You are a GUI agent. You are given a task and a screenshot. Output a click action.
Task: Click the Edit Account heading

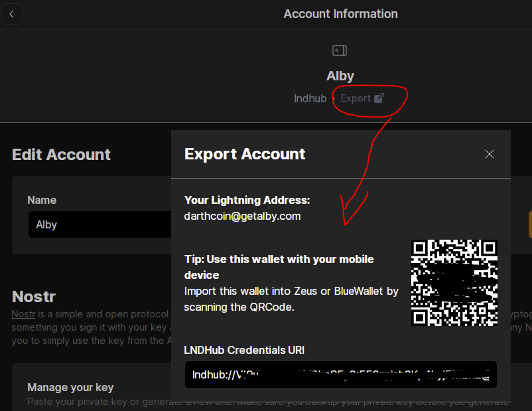click(x=61, y=155)
